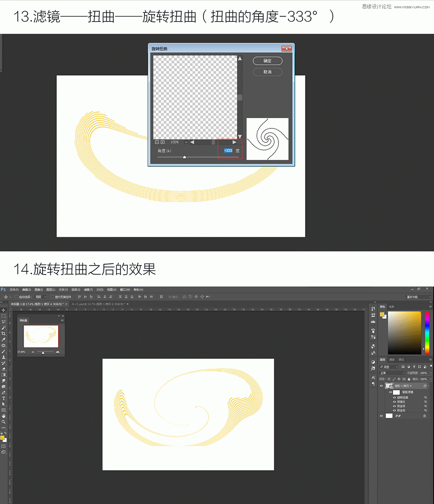Click navigator zoom-in large mountains button
This screenshot has height=504, width=434.
(x=58, y=352)
